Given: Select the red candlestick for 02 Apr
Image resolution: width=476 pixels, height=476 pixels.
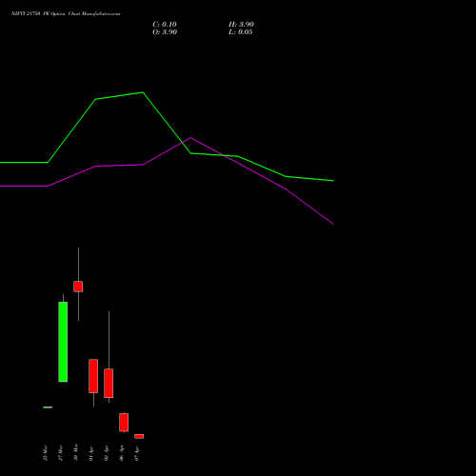Looking at the screenshot, I should (109, 383).
